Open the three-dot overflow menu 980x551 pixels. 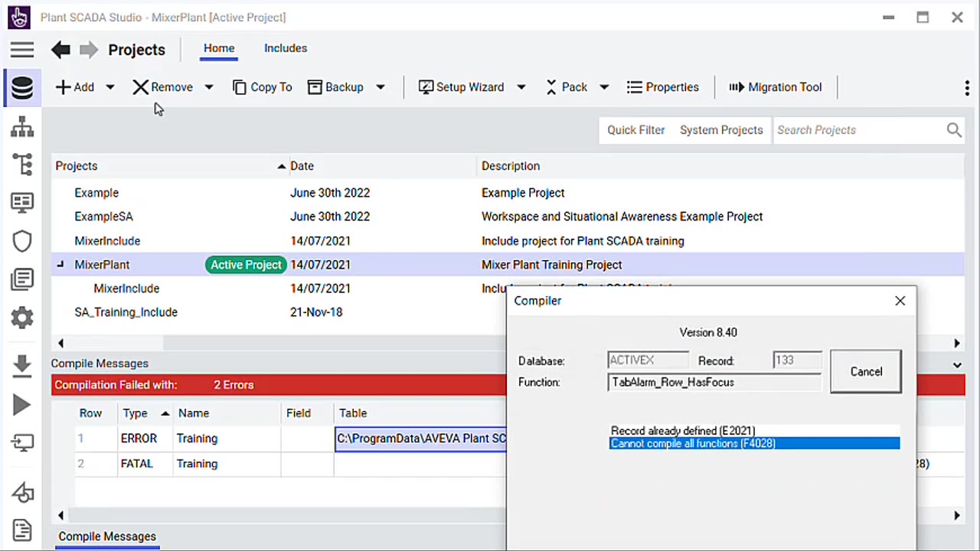967,88
